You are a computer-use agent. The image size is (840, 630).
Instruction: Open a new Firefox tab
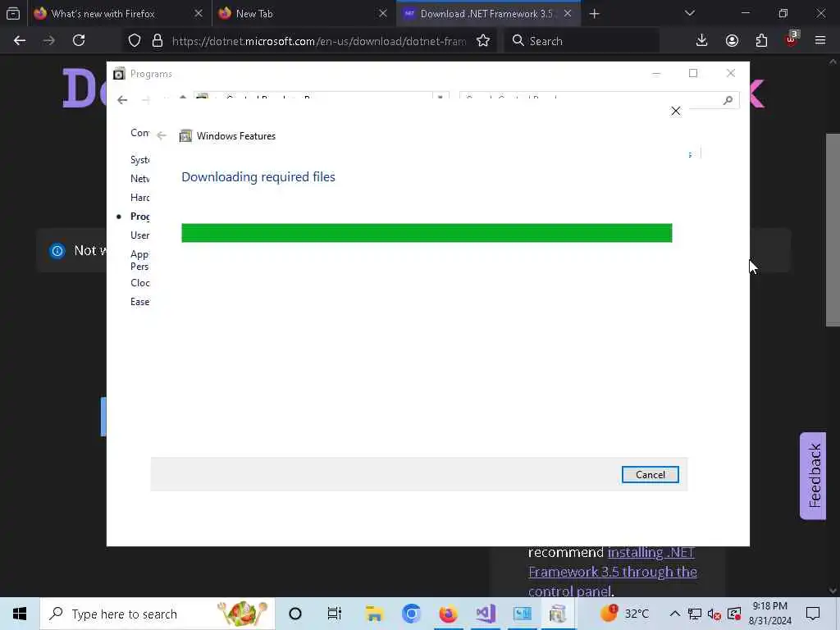tap(594, 13)
